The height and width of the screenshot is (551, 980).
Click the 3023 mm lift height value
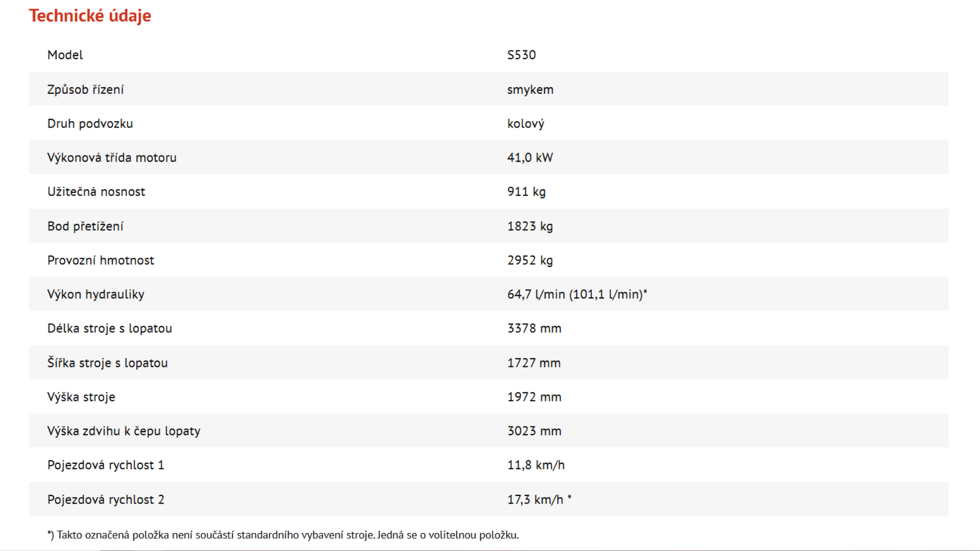point(534,431)
